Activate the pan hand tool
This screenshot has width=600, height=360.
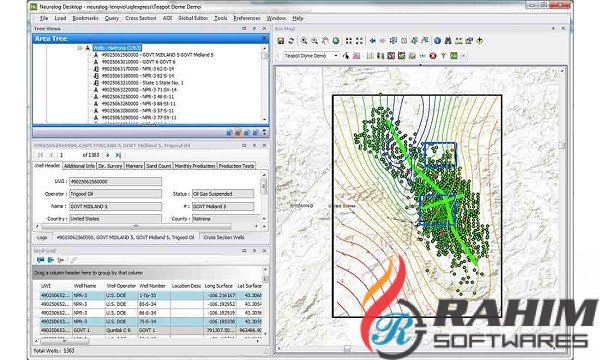tap(325, 41)
